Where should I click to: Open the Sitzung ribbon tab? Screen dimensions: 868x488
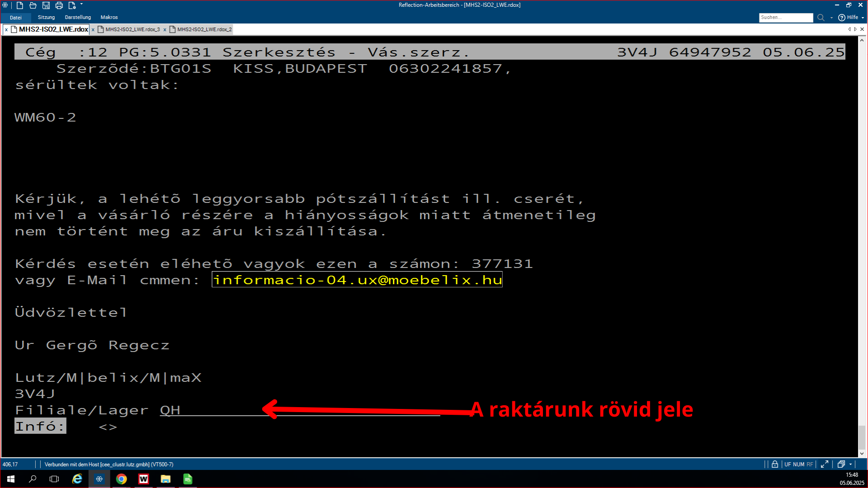point(46,18)
